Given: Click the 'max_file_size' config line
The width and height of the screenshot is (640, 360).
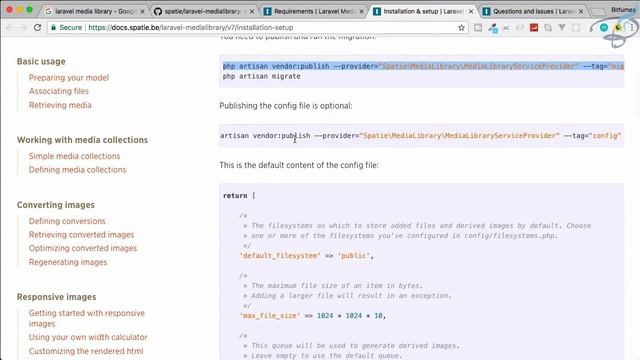Looking at the screenshot, I should tap(313, 316).
